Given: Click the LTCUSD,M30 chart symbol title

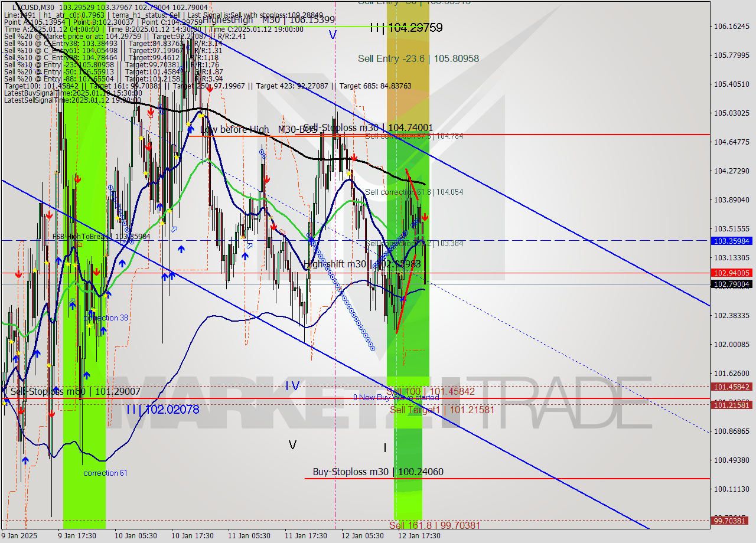Looking at the screenshot, I should click(33, 7).
